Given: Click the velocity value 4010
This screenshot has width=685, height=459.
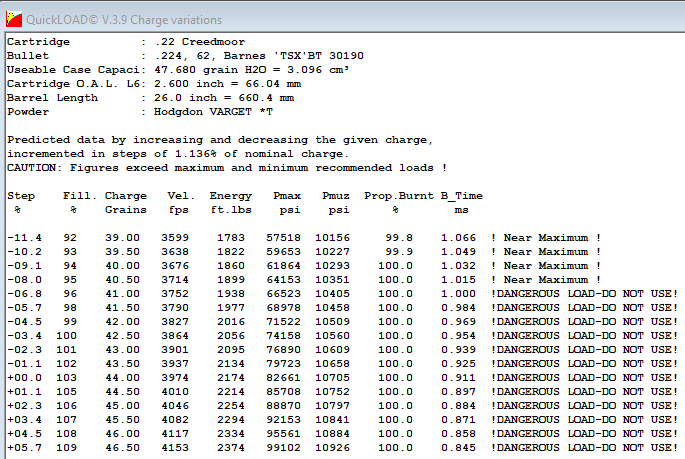Looking at the screenshot, I should [x=175, y=391].
